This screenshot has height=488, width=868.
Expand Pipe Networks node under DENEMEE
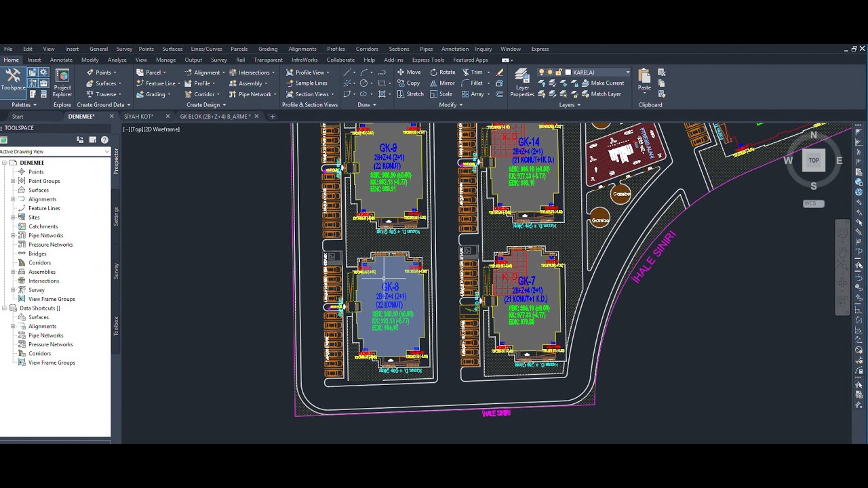point(13,235)
